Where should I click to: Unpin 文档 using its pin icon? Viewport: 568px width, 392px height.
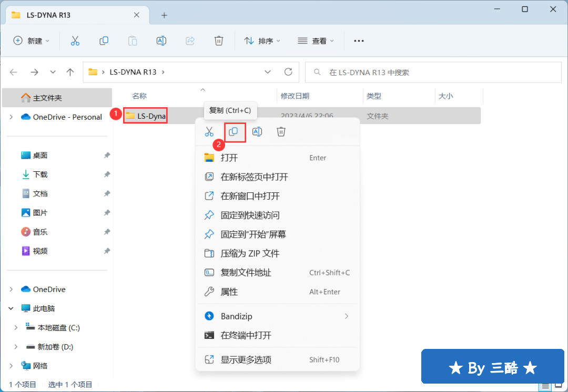[x=107, y=194]
